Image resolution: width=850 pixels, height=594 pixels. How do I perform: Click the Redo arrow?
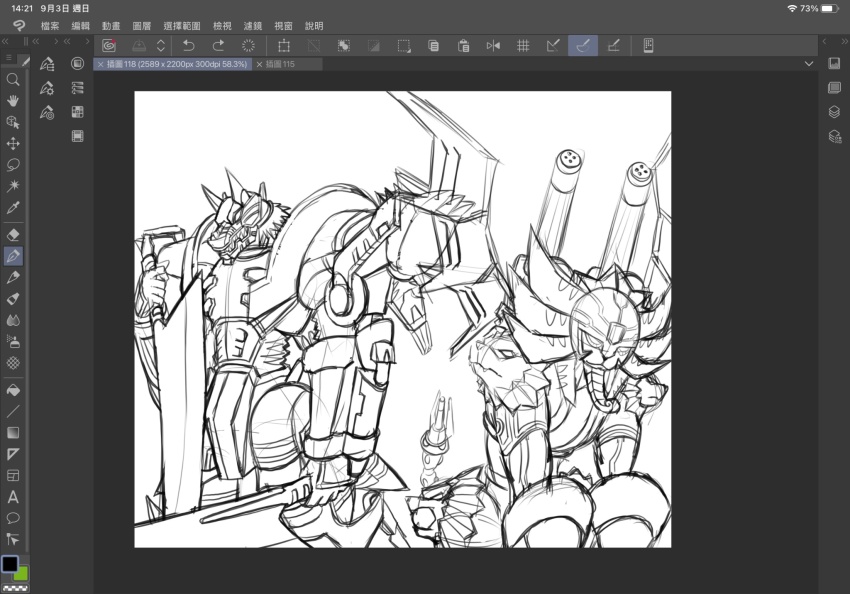pos(218,45)
